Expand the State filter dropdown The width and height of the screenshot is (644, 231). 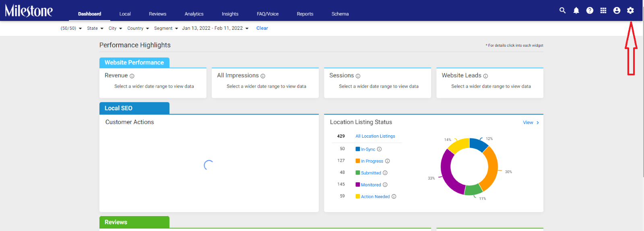tap(95, 28)
